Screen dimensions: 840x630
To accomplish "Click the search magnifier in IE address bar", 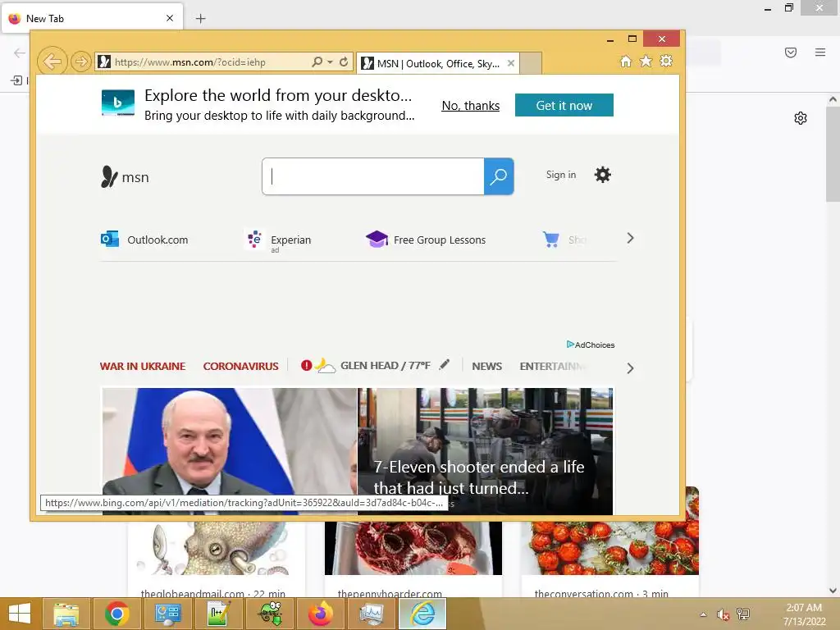I will pos(317,62).
